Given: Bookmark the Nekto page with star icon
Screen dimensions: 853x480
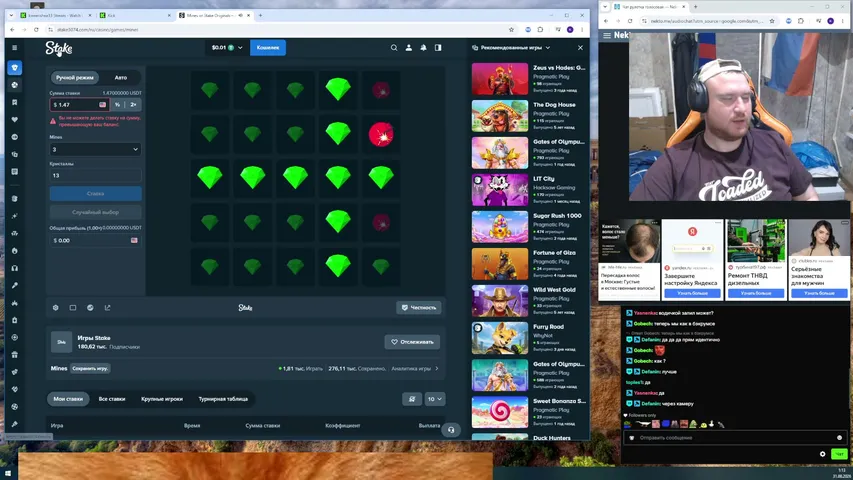Looking at the screenshot, I should point(772,21).
